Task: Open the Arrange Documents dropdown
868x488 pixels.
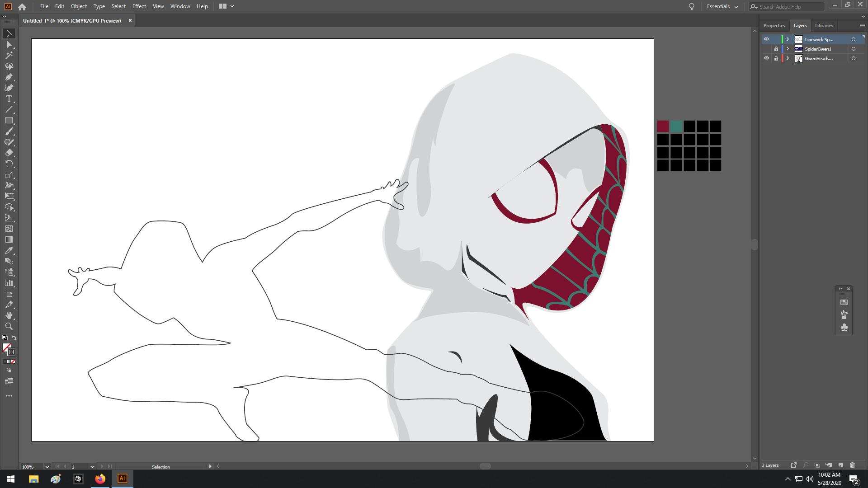Action: (x=226, y=6)
